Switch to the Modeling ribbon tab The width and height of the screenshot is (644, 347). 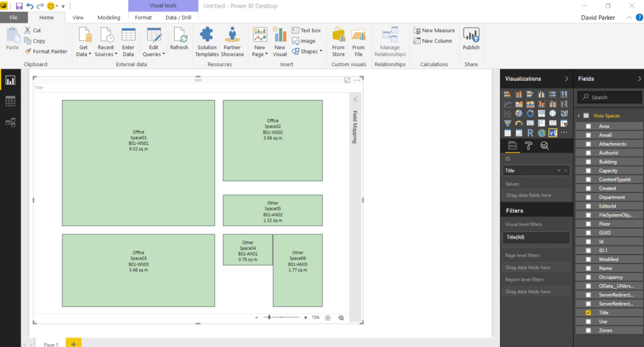(x=109, y=17)
